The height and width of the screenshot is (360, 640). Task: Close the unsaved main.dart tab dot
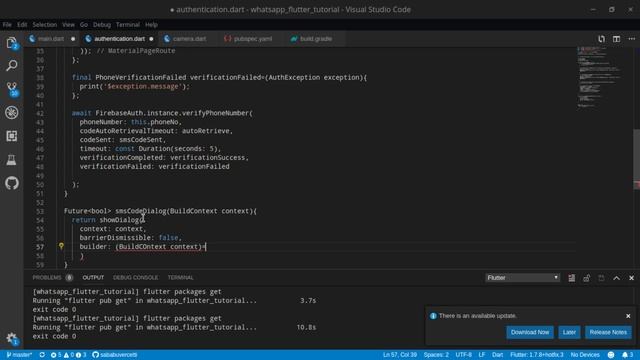(x=73, y=39)
